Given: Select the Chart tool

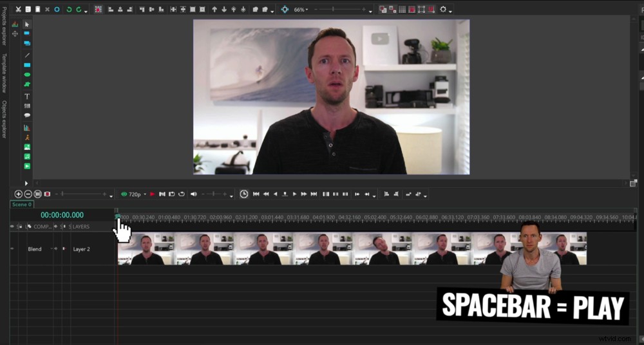Looking at the screenshot, I should pos(27,127).
